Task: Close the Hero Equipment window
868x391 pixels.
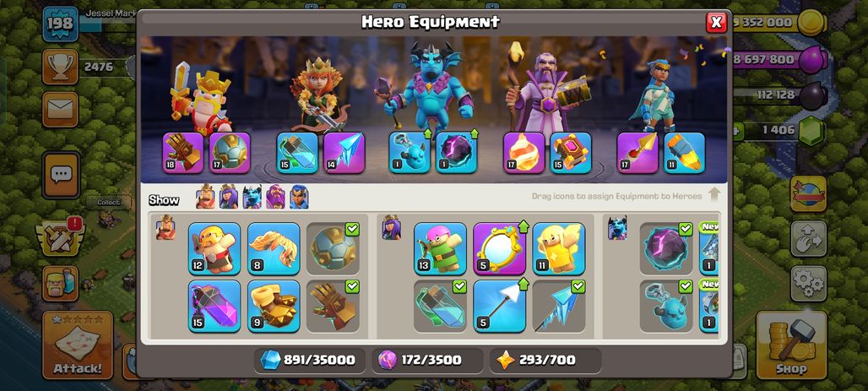Action: 716,22
